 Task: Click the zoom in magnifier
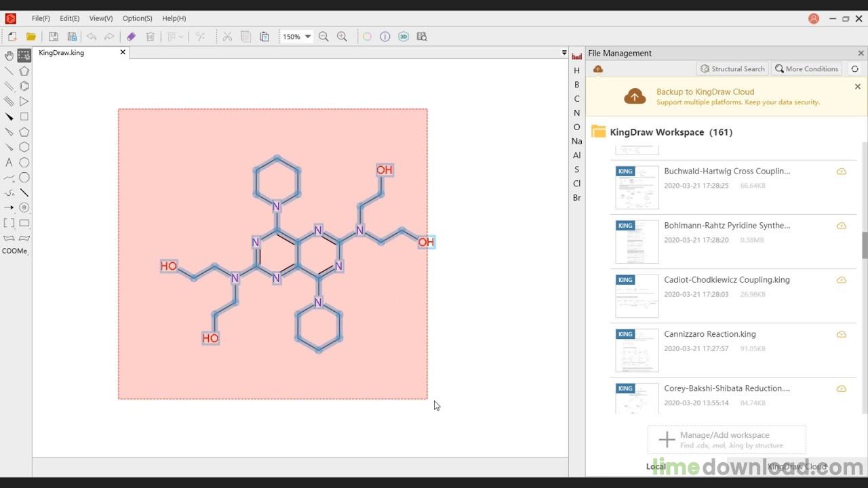342,37
